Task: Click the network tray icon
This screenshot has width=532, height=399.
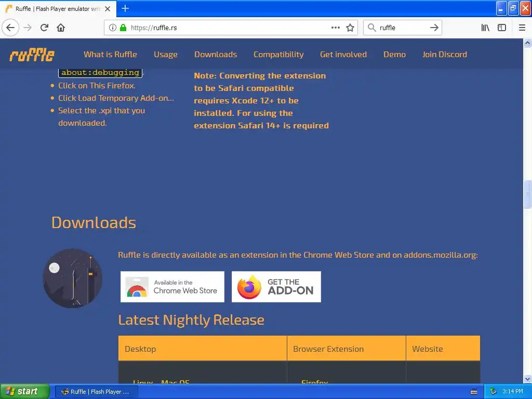Action: (493, 392)
